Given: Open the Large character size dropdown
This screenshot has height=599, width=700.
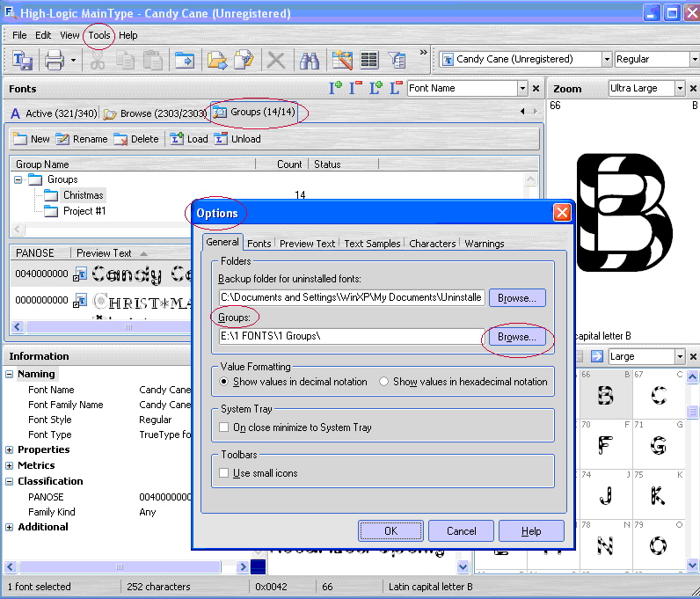Looking at the screenshot, I should pyautogui.click(x=680, y=356).
